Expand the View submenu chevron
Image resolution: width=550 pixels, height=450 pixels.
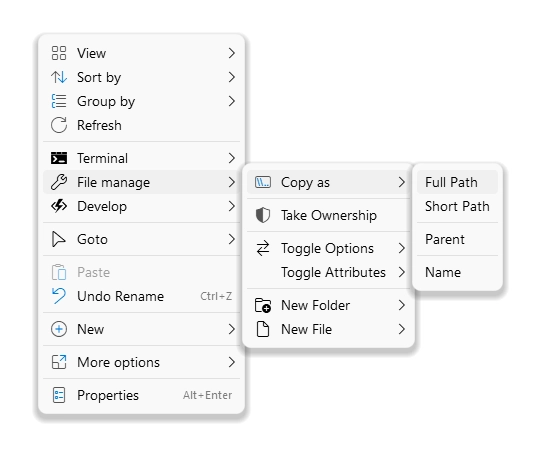pos(231,53)
